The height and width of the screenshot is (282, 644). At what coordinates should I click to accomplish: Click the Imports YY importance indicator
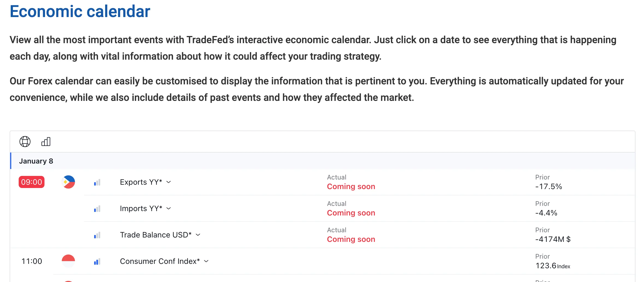[x=97, y=209]
